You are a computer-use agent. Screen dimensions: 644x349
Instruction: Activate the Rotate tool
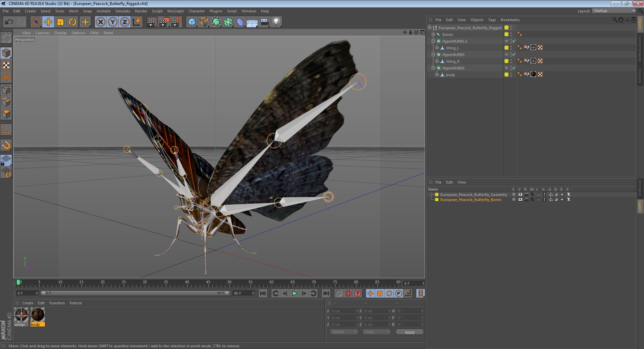72,22
